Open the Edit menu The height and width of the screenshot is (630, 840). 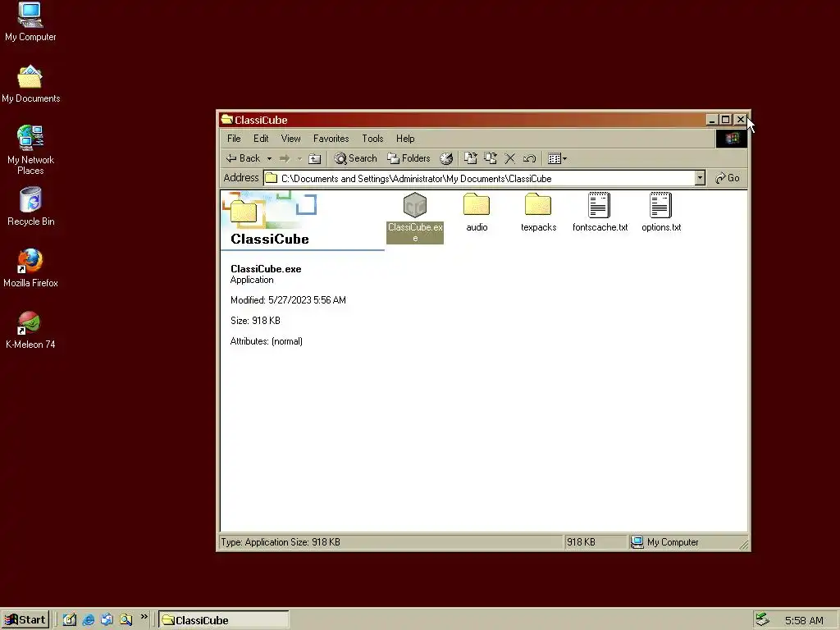click(x=261, y=139)
